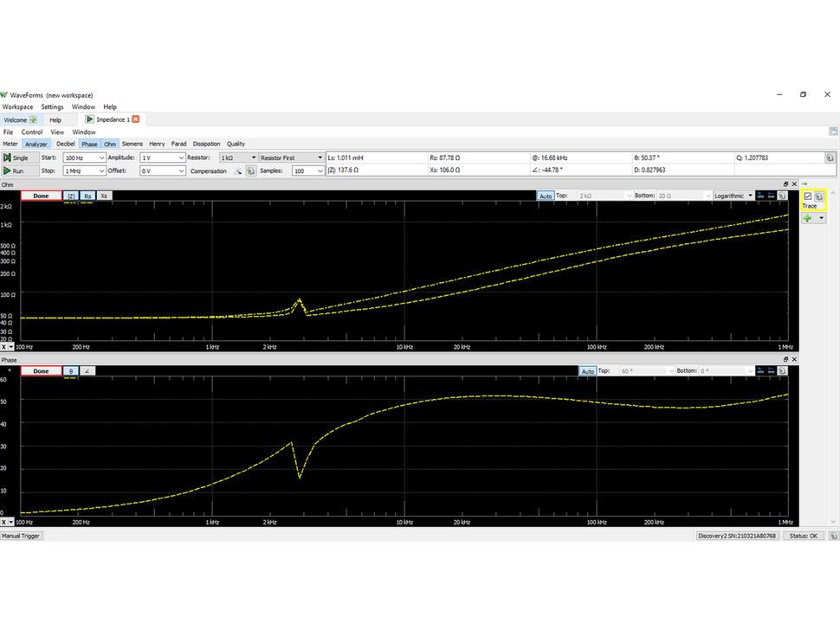Toggle Auto scaling in the Phase plot
Image resolution: width=840 pixels, height=630 pixels.
[x=588, y=371]
